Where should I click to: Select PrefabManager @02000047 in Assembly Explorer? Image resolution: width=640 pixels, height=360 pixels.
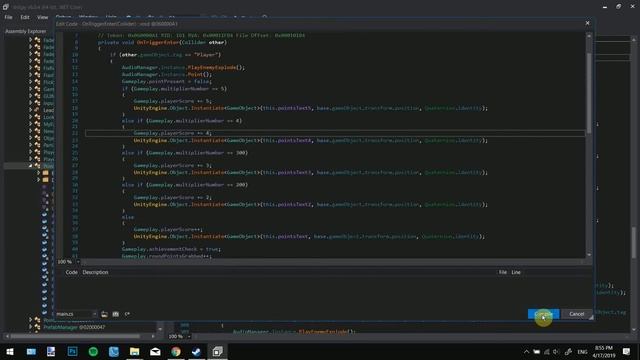(74, 327)
